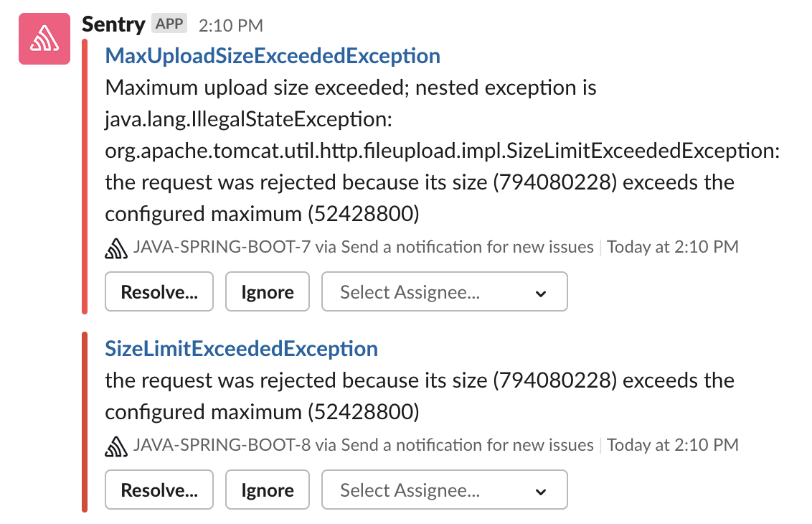This screenshot has width=812, height=524.
Task: Click the APP badge next to Sentry
Action: (x=169, y=24)
